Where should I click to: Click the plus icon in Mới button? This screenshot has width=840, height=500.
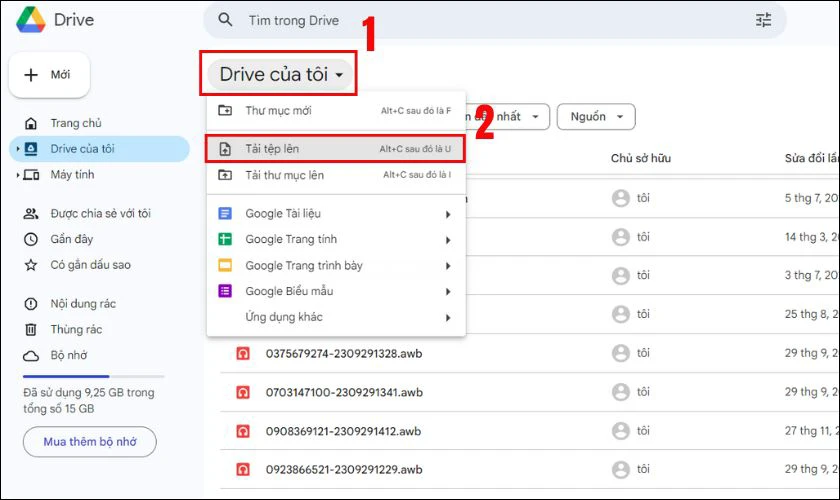31,74
